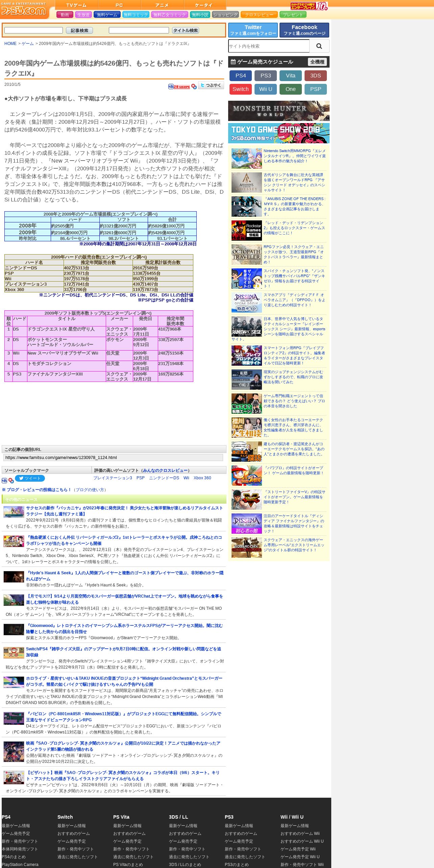Click the site search magnifier icon
This screenshot has height=868, width=434.
(319, 46)
